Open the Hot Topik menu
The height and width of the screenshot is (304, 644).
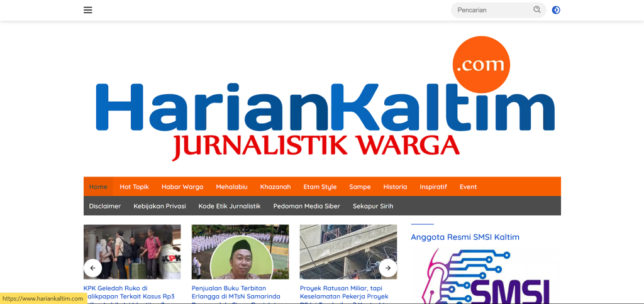tap(135, 187)
